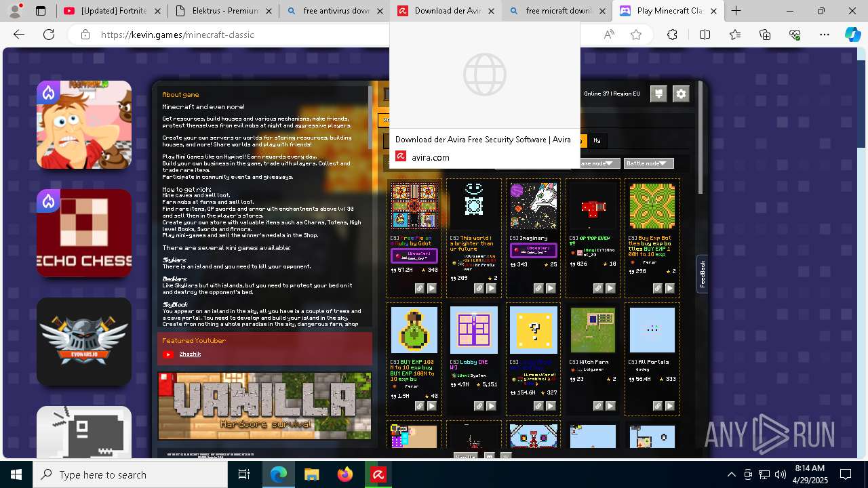The image size is (868, 488).
Task: Open the volume control in system tray
Action: pyautogui.click(x=781, y=474)
